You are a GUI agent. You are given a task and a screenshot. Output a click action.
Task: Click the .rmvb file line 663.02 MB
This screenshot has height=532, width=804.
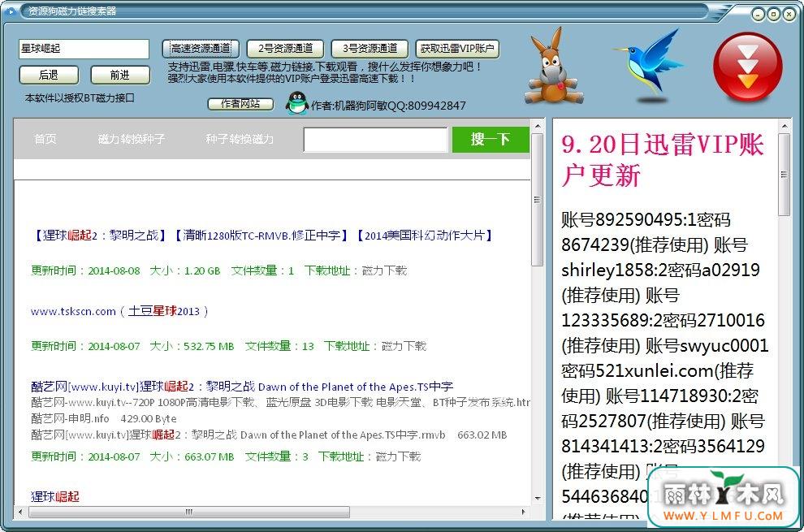coord(269,435)
